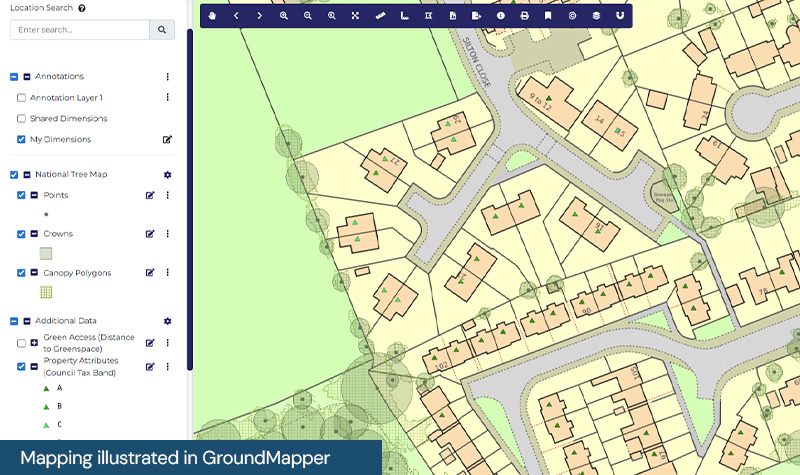Activate the ruler measure tool
Screen dimensions: 800x475
tap(380, 16)
